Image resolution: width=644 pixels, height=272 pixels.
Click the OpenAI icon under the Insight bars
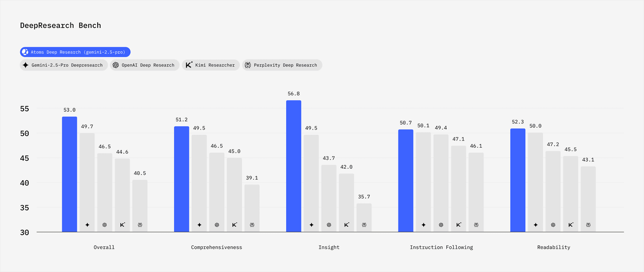pyautogui.click(x=329, y=225)
